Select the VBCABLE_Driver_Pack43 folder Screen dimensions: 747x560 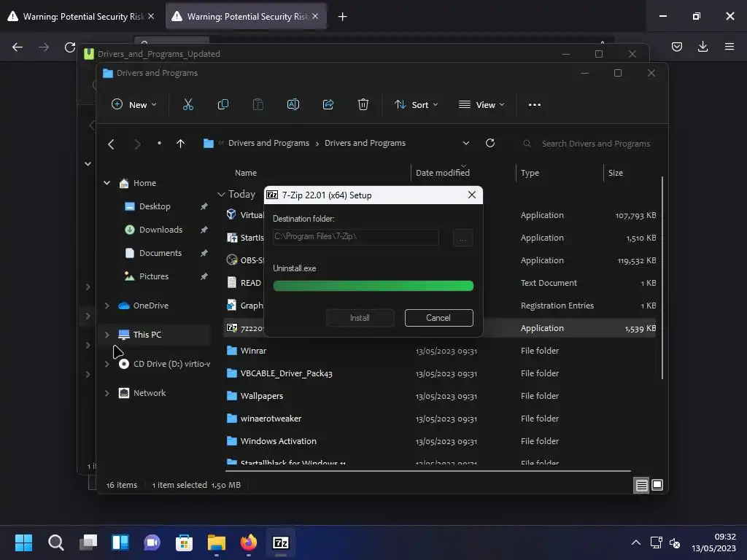286,374
